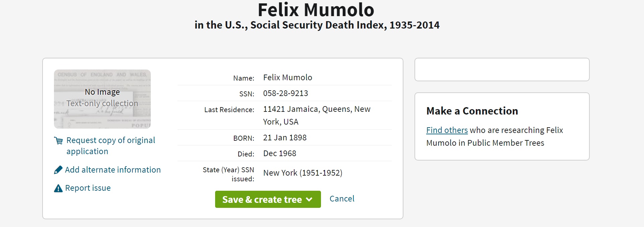Cancel saving this record
This screenshot has height=227, width=644.
tap(342, 199)
